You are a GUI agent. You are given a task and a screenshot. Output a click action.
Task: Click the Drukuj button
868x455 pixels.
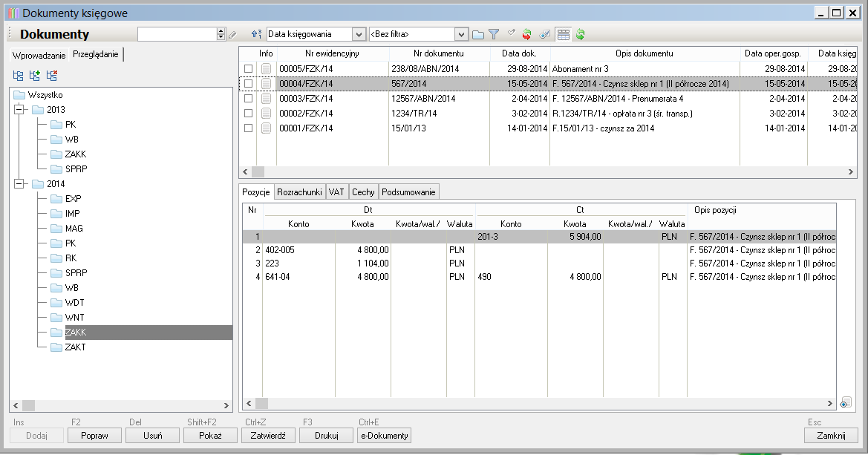click(x=327, y=436)
